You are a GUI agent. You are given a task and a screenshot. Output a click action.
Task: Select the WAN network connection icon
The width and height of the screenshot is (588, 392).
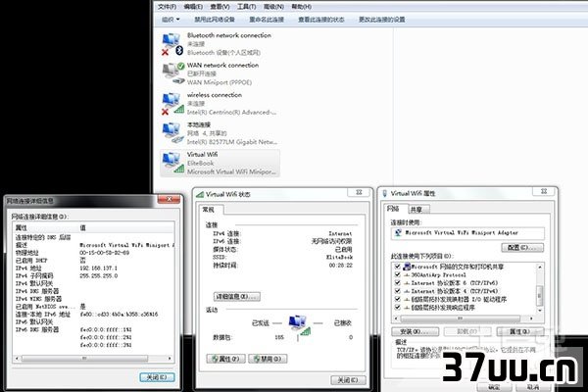tap(173, 73)
